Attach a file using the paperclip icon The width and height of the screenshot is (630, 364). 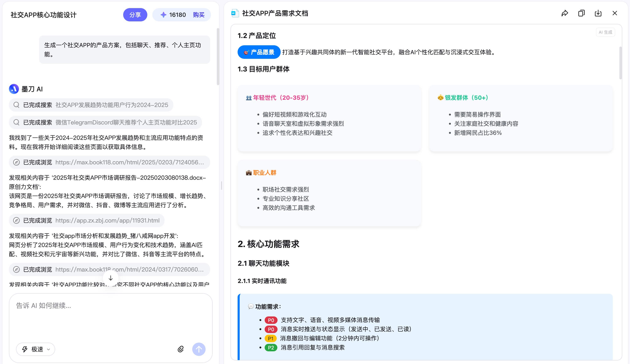click(181, 349)
